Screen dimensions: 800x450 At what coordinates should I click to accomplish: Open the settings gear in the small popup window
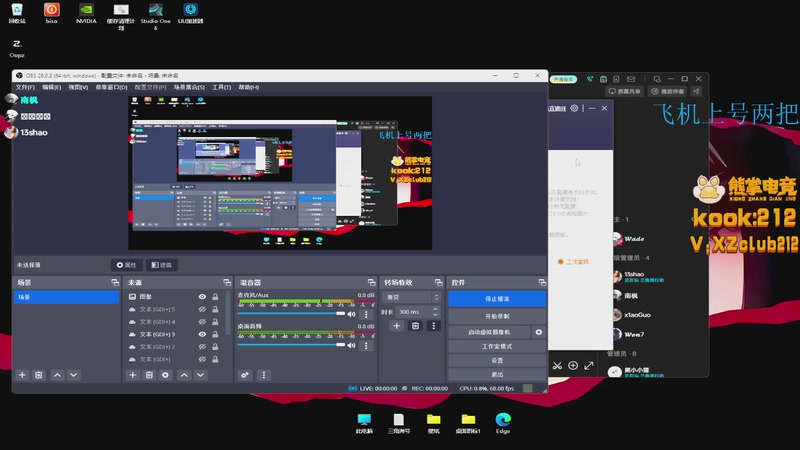[574, 108]
